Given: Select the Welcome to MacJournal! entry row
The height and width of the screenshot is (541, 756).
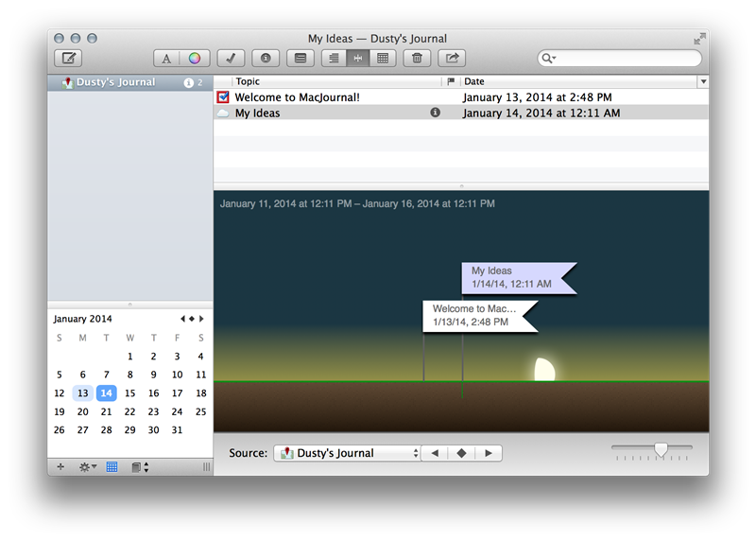Looking at the screenshot, I should [461, 97].
